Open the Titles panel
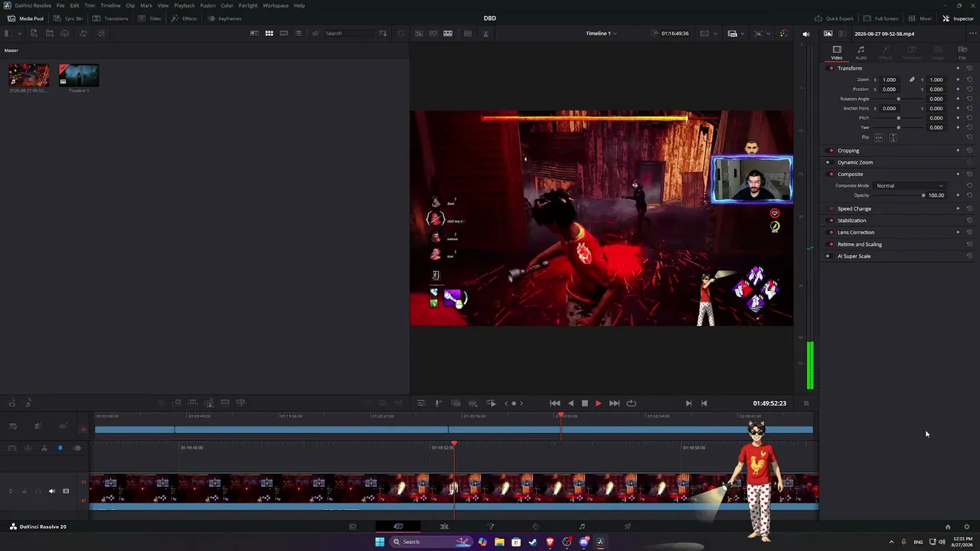 (x=149, y=18)
